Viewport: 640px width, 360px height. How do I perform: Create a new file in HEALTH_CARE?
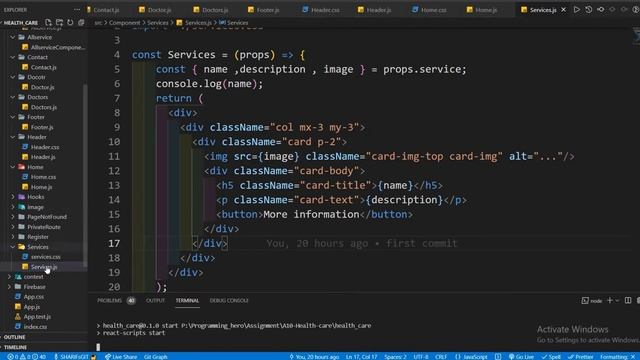pos(48,22)
